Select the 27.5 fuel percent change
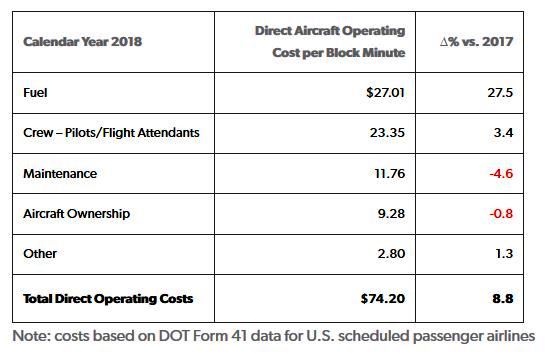 click(500, 93)
